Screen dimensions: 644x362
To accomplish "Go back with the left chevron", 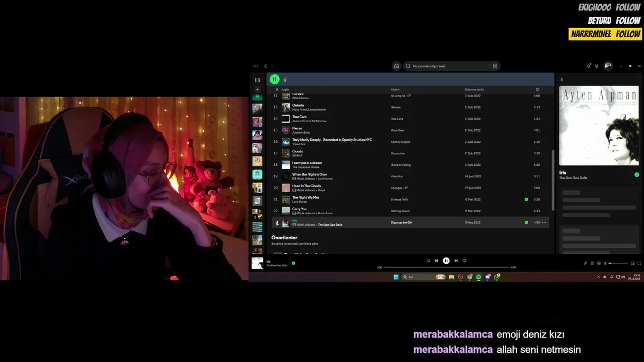I will pyautogui.click(x=266, y=66).
